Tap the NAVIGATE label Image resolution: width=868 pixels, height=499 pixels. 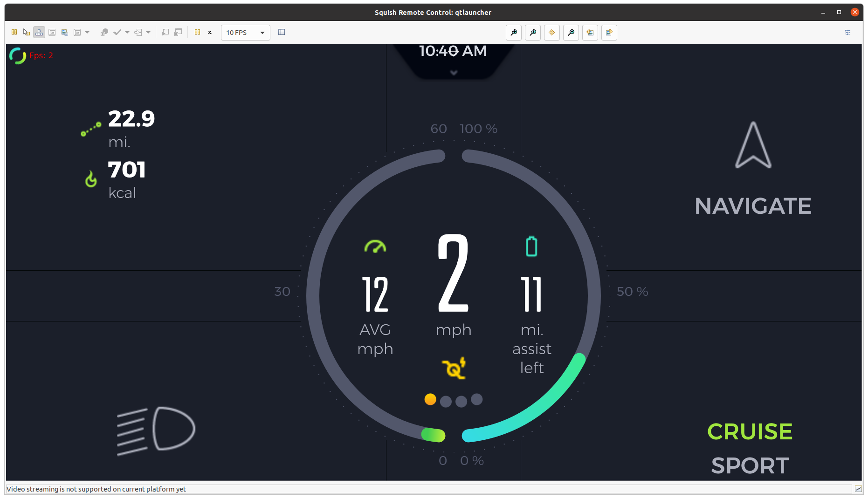pos(753,206)
